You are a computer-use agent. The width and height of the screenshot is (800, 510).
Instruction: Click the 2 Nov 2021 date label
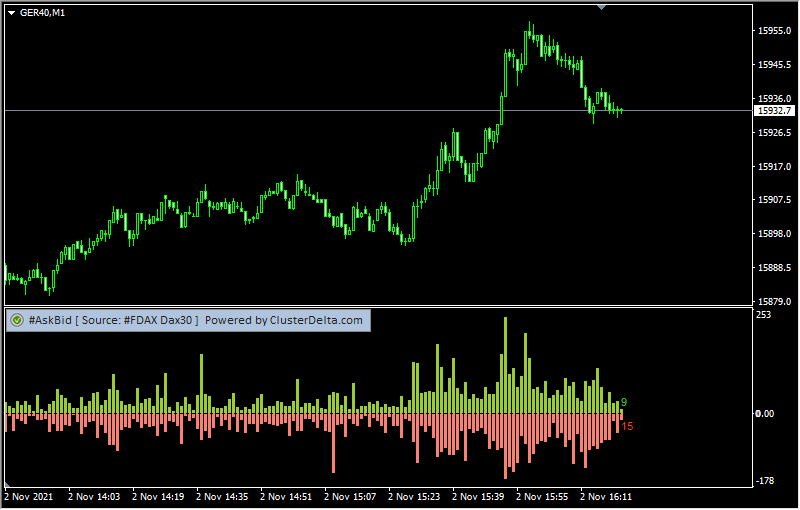[29, 496]
